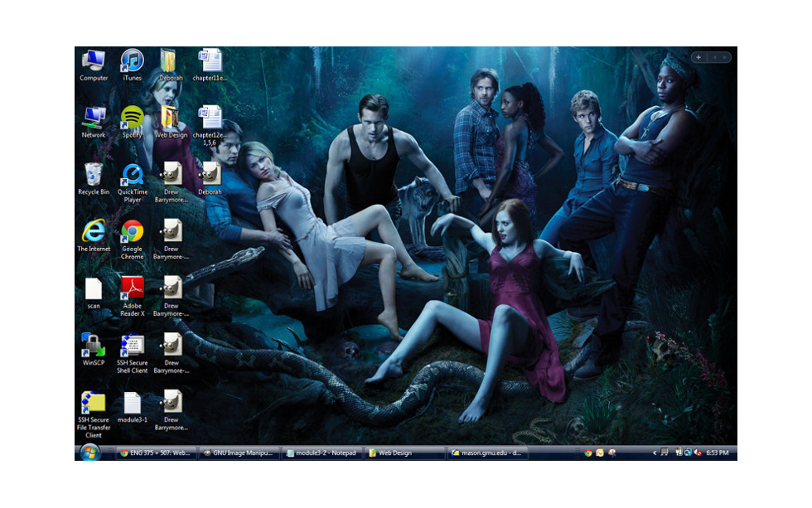Open SSH Secure Shell Client shortcut
Viewport: 812px width, 508px height.
click(132, 354)
